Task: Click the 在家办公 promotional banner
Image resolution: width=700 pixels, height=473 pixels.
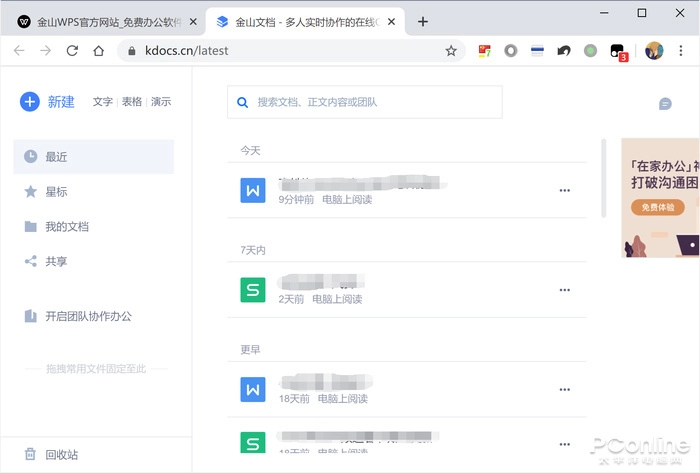Action: tap(661, 198)
